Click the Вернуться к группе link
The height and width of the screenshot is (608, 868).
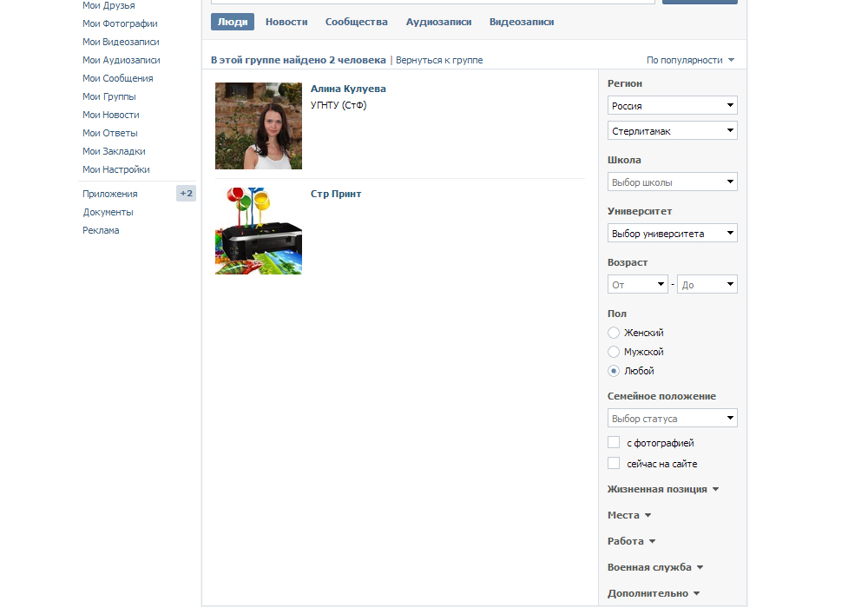click(439, 60)
